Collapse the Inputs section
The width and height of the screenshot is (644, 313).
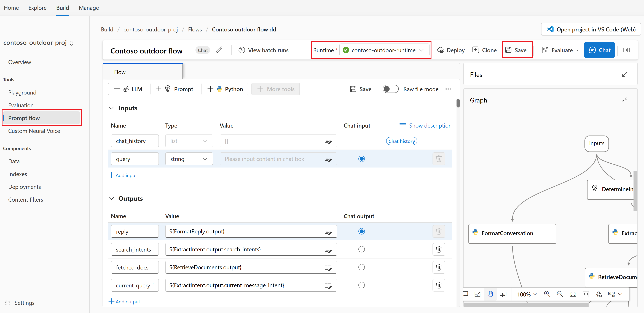(x=111, y=108)
